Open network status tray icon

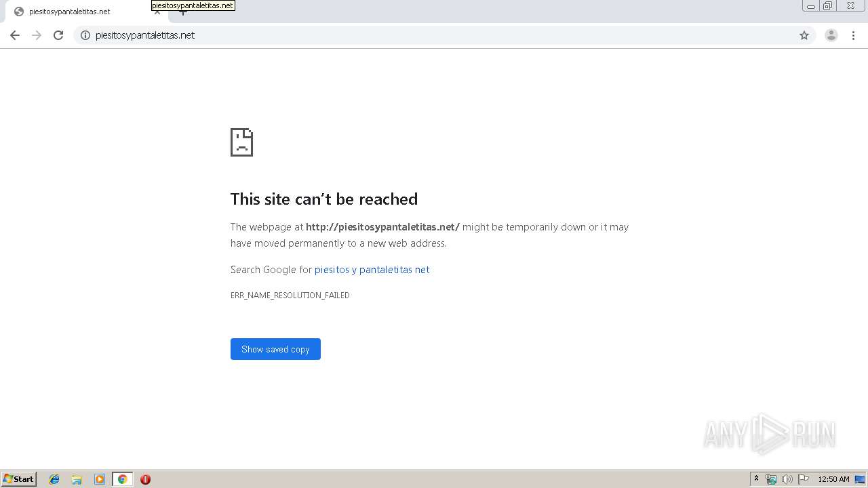(x=771, y=479)
